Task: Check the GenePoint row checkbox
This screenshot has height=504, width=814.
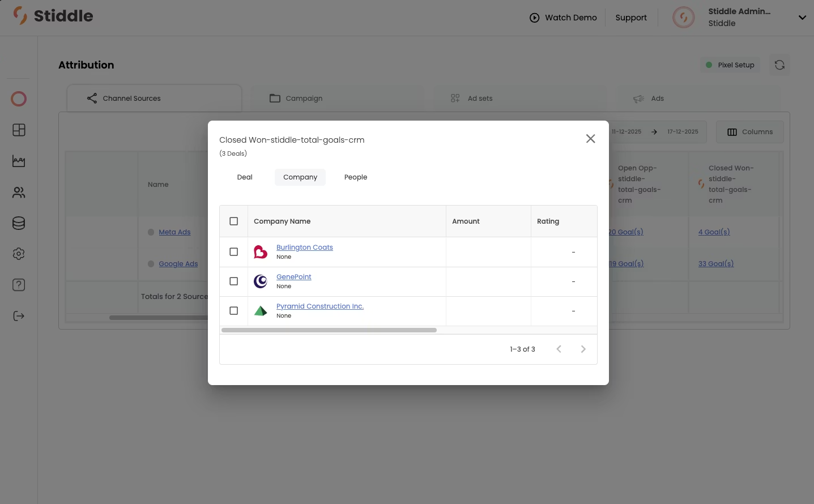Action: point(233,281)
